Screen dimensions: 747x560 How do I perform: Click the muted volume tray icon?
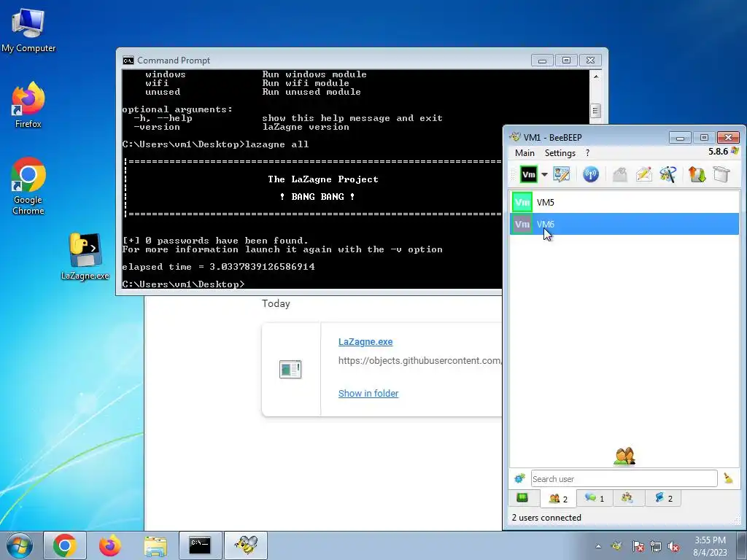(x=673, y=546)
